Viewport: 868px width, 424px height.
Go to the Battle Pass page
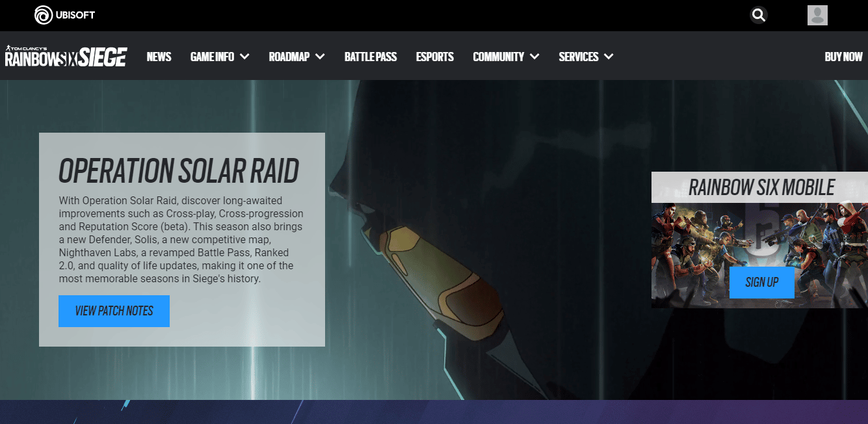point(371,57)
